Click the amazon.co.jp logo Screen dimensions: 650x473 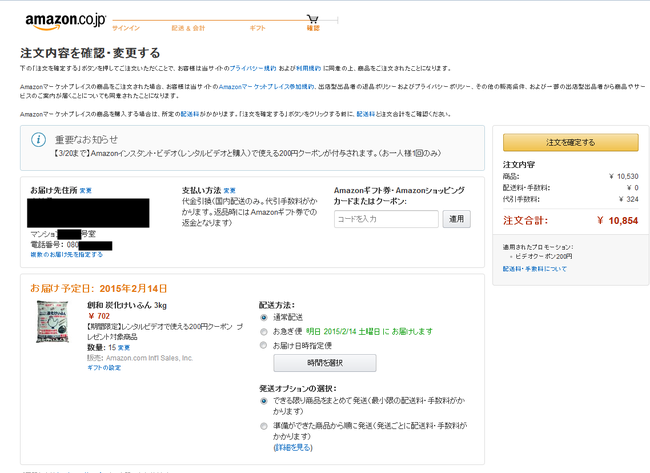[65, 21]
